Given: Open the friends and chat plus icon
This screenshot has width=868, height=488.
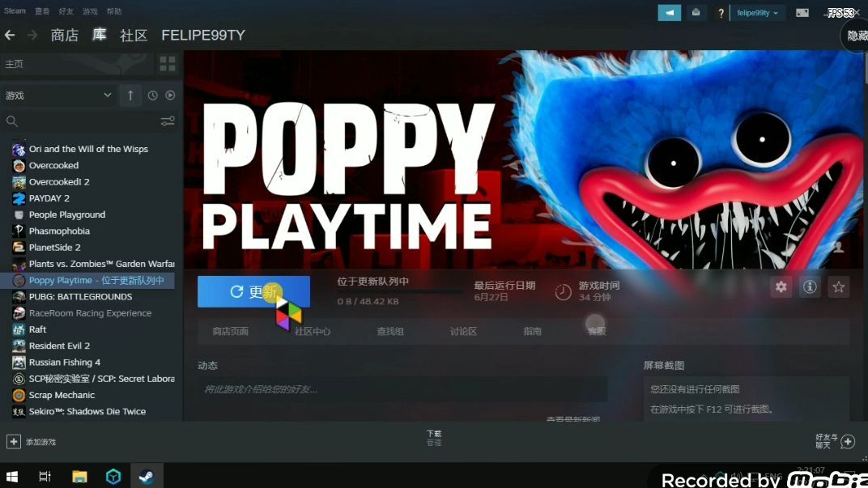Looking at the screenshot, I should [x=848, y=442].
